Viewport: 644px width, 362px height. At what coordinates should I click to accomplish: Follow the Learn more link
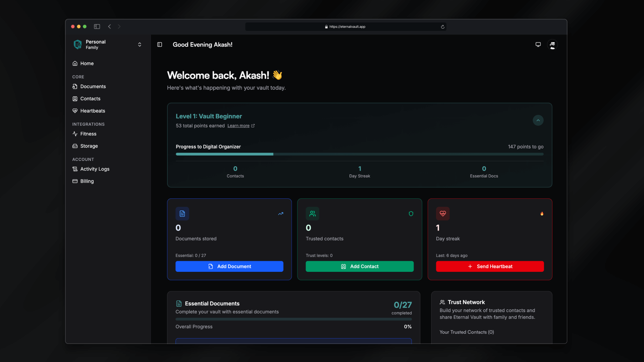click(x=238, y=126)
